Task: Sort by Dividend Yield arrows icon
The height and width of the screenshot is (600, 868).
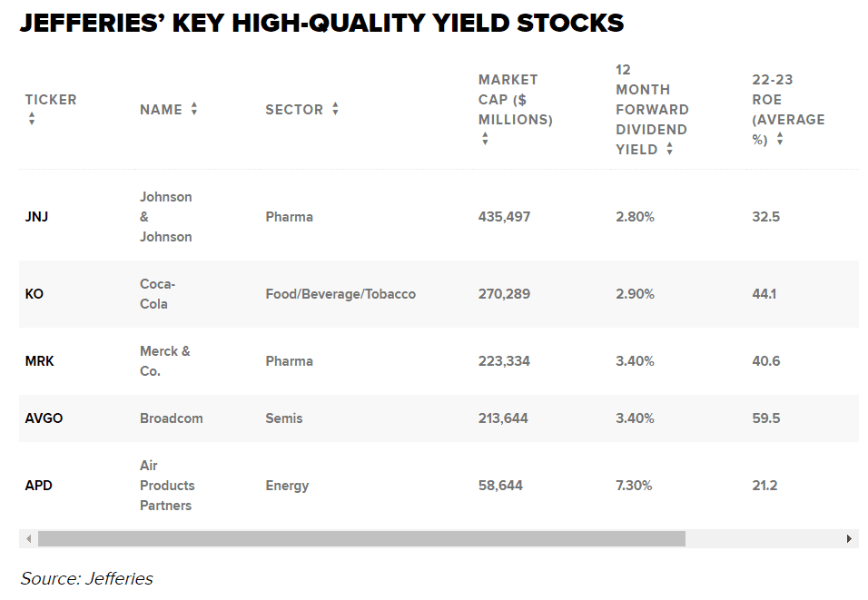Action: tap(669, 148)
